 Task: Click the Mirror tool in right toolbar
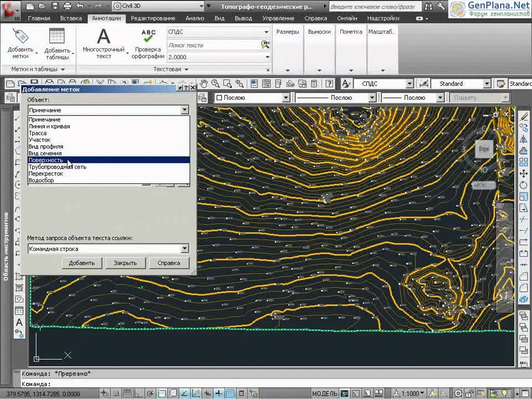tap(524, 139)
